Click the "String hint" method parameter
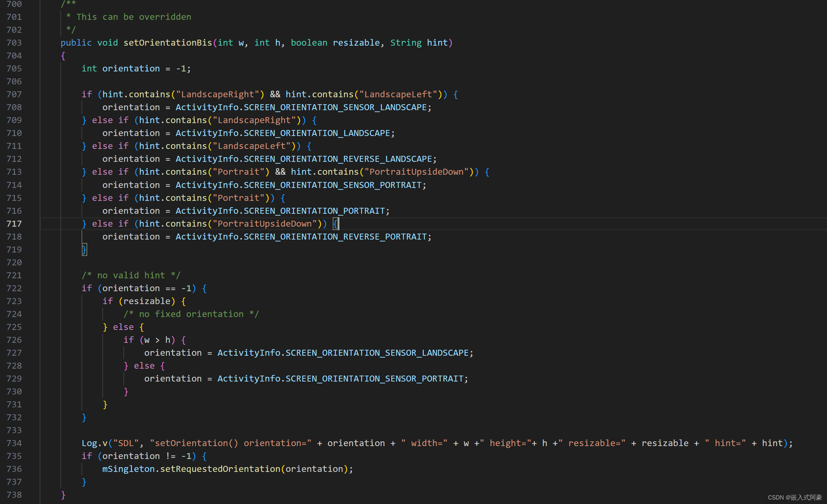The height and width of the screenshot is (504, 827). click(x=418, y=43)
